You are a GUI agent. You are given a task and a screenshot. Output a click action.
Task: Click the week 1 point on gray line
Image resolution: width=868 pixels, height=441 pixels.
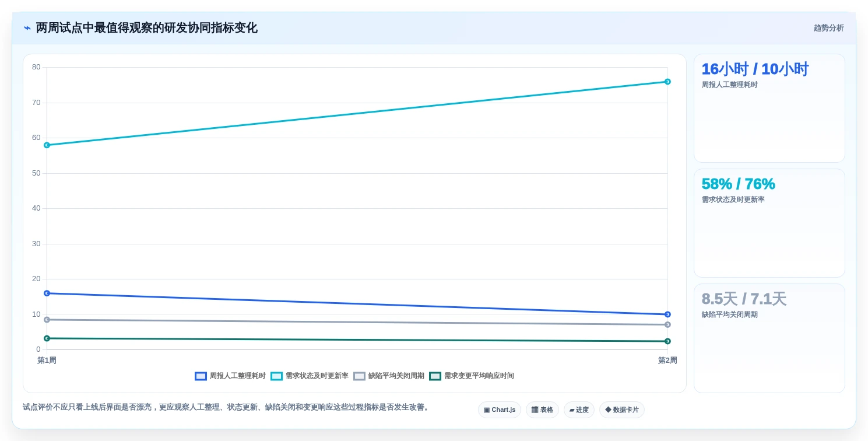point(47,320)
